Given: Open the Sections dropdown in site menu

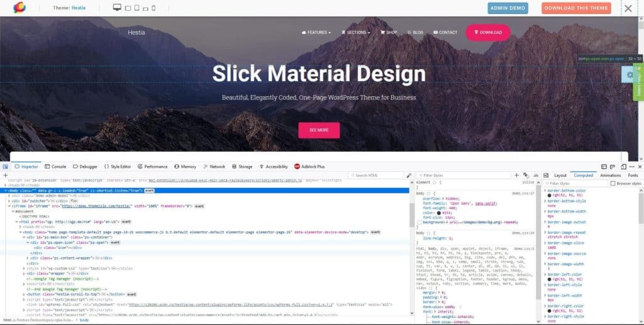Looking at the screenshot, I should click(356, 33).
